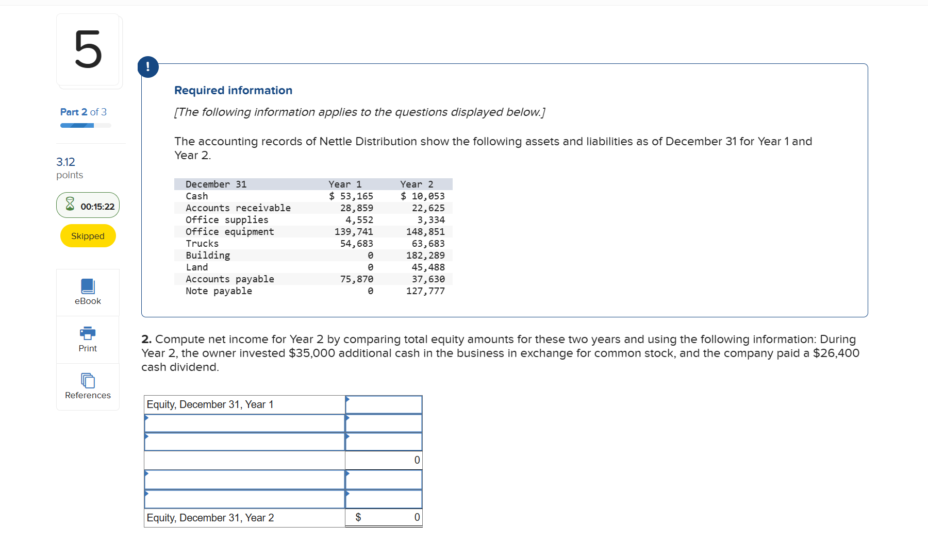
Task: Click amount field in first dropdown row
Action: pyautogui.click(x=384, y=423)
